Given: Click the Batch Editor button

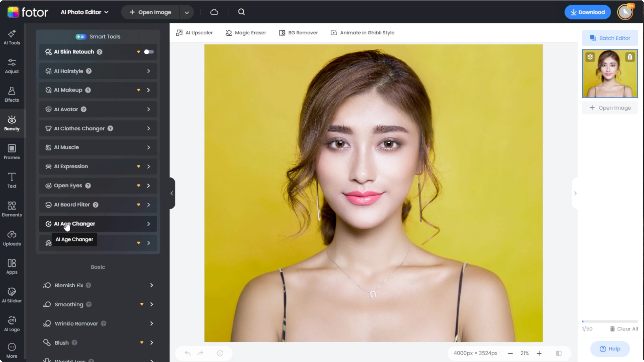Looking at the screenshot, I should (x=610, y=38).
